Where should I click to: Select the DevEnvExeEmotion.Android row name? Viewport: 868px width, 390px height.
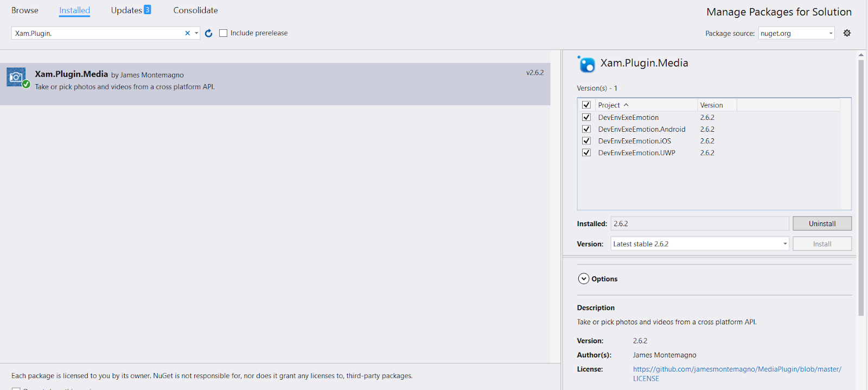(x=642, y=129)
